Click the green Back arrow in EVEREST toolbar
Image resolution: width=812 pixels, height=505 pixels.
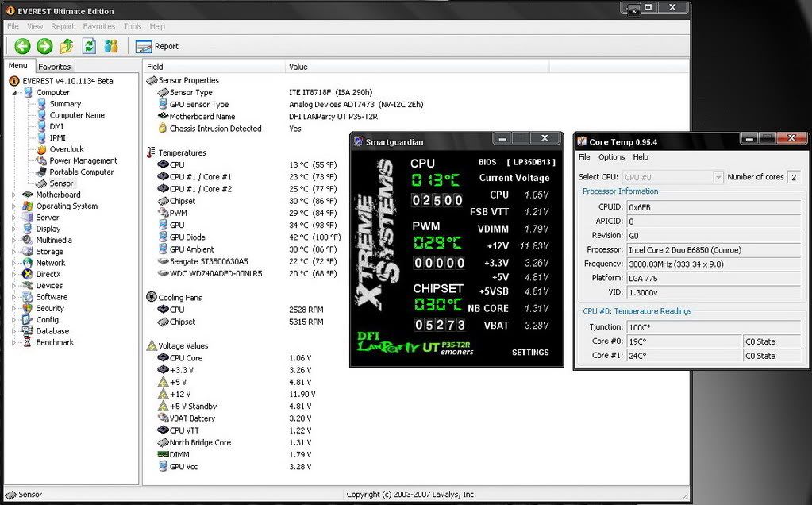click(x=22, y=46)
